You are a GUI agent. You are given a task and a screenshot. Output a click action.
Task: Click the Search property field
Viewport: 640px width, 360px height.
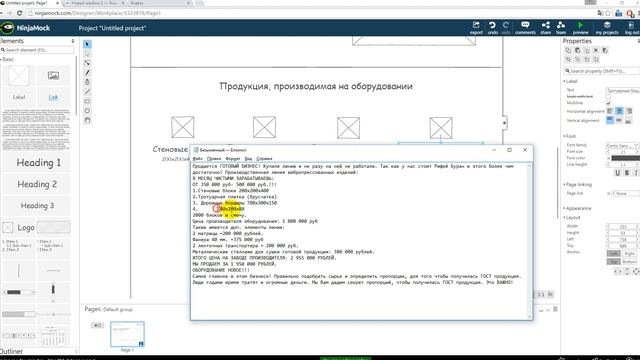[602, 71]
